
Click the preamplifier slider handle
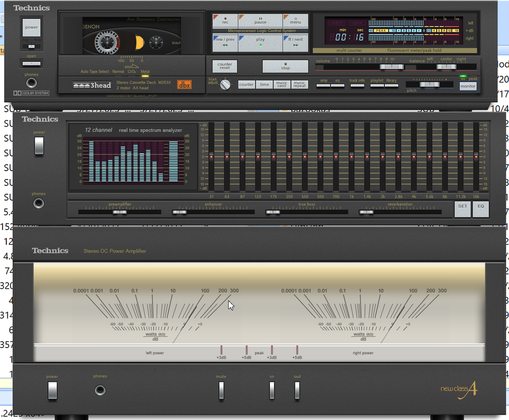[120, 212]
